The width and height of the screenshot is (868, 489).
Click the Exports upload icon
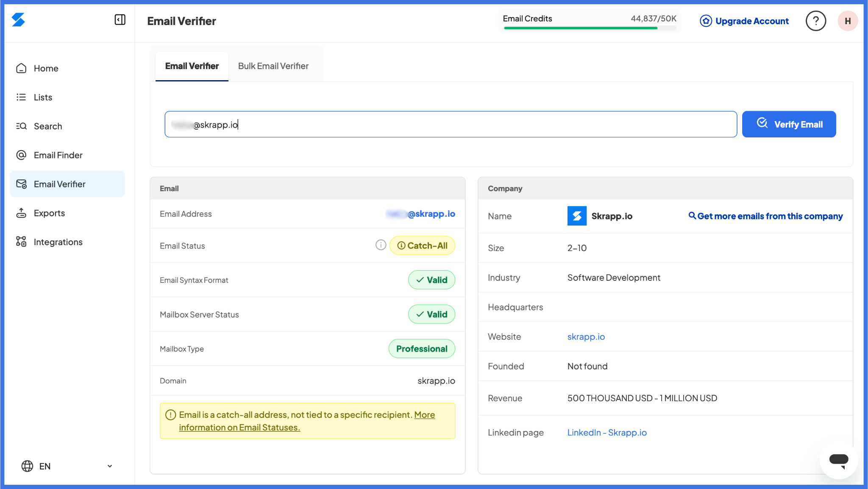(21, 213)
